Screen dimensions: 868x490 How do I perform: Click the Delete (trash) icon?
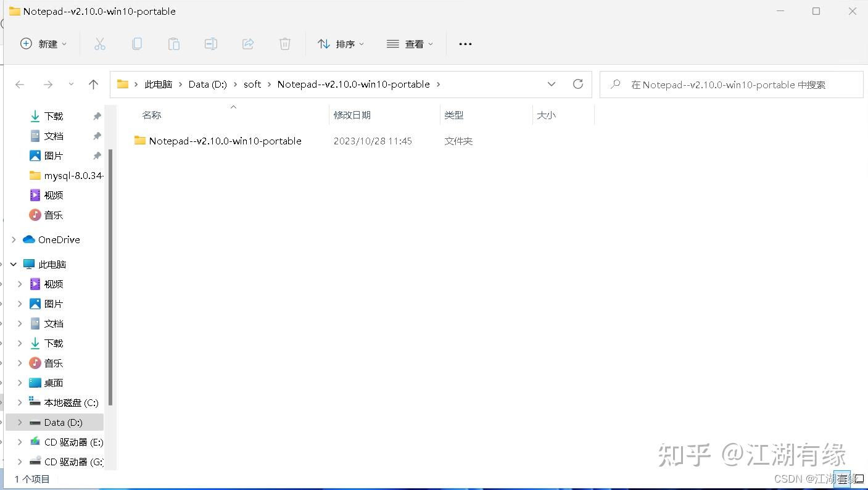point(284,43)
